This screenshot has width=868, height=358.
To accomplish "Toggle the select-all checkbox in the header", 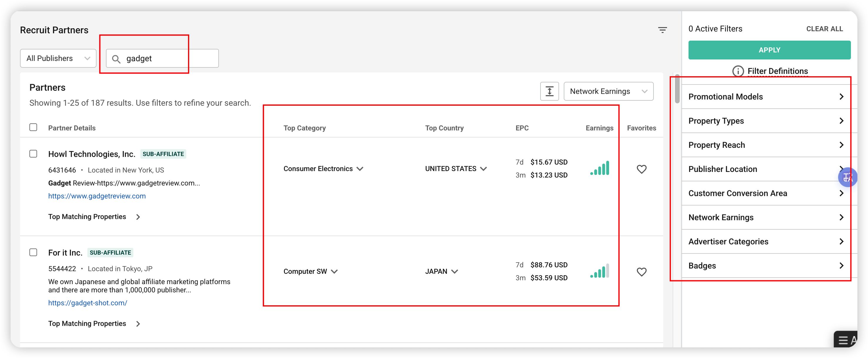I will (x=33, y=127).
